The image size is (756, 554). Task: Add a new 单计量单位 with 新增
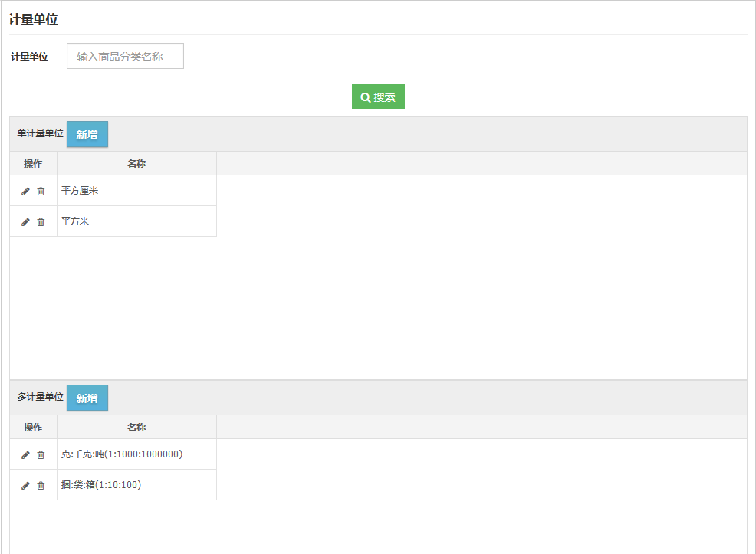pyautogui.click(x=87, y=135)
